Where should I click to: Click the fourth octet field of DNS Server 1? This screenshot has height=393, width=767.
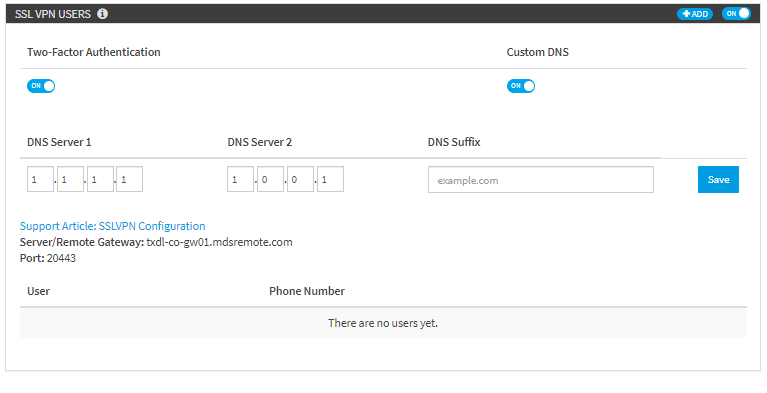[x=130, y=179]
